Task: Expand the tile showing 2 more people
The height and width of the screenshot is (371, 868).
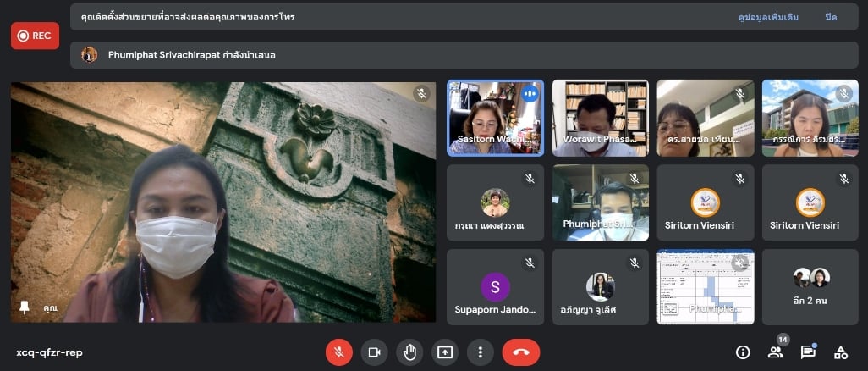Action: click(x=810, y=287)
